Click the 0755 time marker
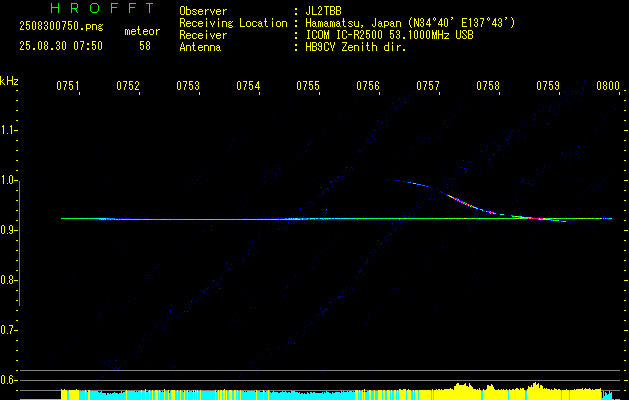This screenshot has height=400, width=629. click(x=308, y=86)
